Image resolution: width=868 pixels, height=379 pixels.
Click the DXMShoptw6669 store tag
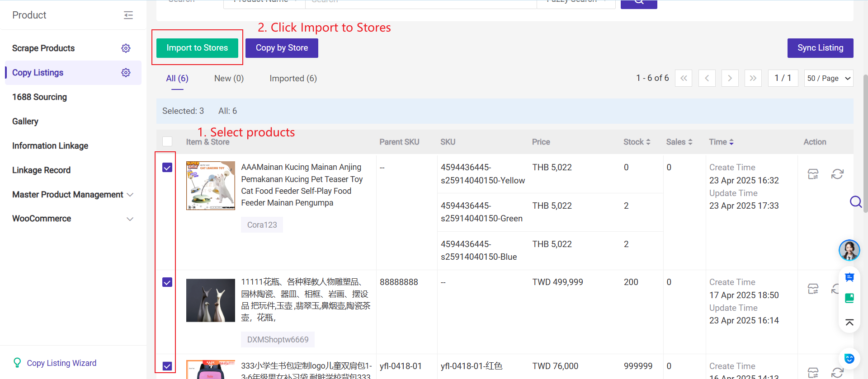tap(278, 340)
